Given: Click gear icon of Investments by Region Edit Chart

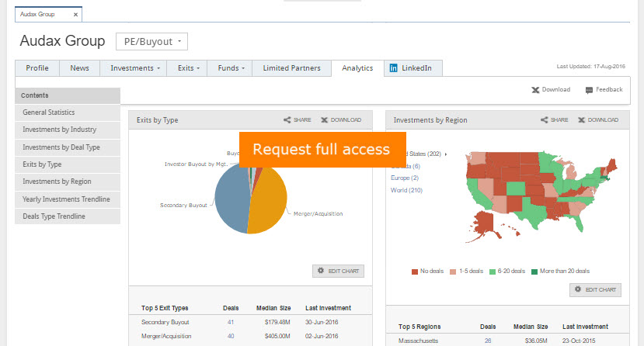Looking at the screenshot, I should pos(578,289).
